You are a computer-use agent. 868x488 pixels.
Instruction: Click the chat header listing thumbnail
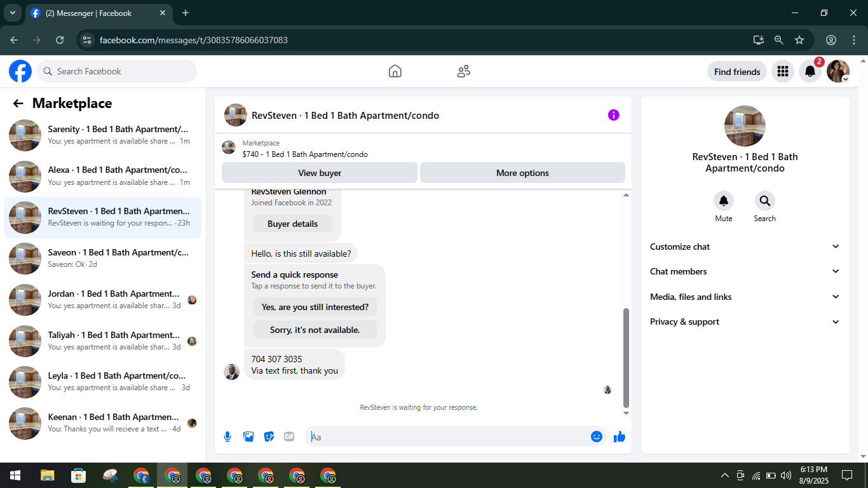tap(236, 115)
